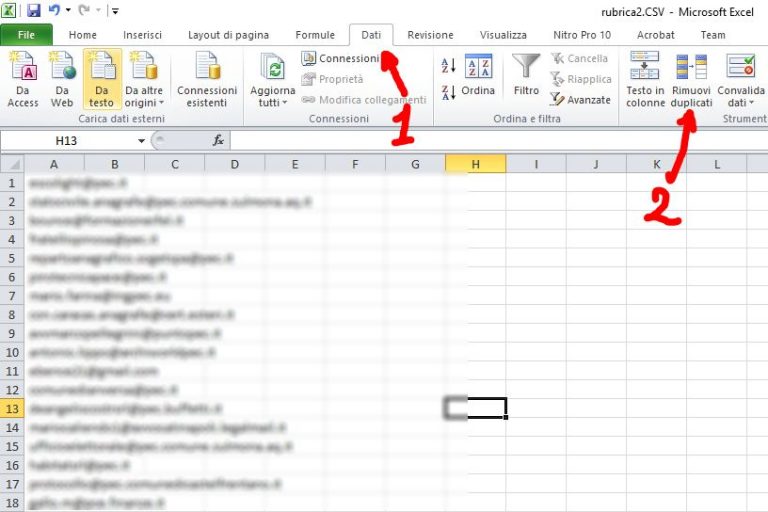The width and height of the screenshot is (768, 512).
Task: Click the Proprietà connection button
Action: (333, 79)
